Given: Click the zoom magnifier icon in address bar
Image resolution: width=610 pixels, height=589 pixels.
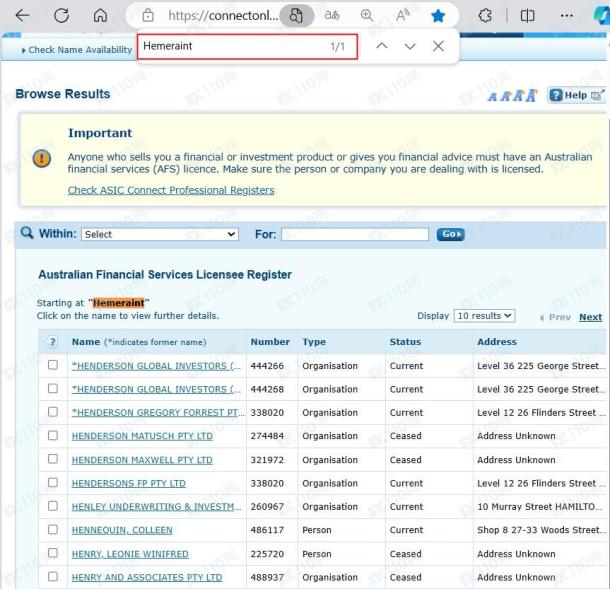Looking at the screenshot, I should [366, 16].
